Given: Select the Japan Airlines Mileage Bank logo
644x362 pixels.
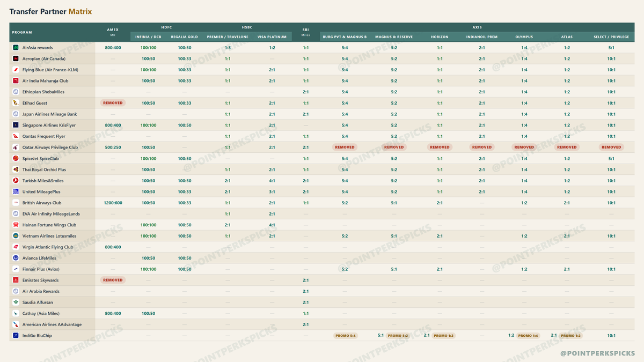Looking at the screenshot, I should [16, 114].
